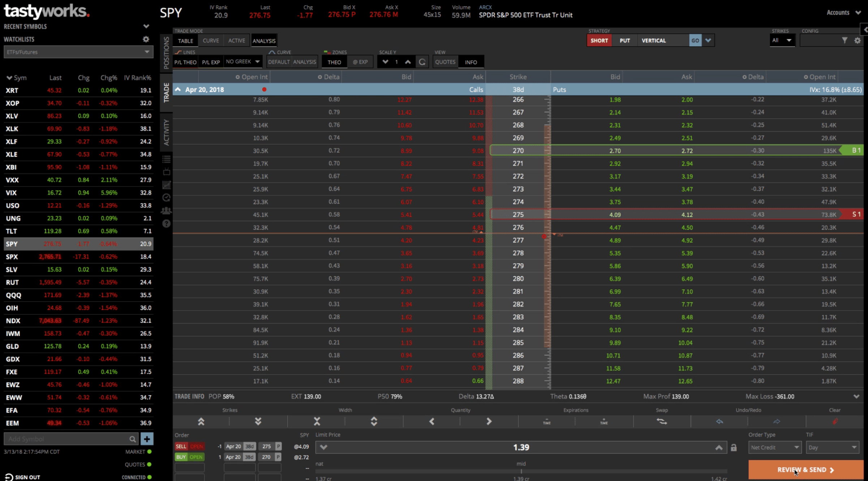Open the follow traders people icon

pyautogui.click(x=166, y=210)
